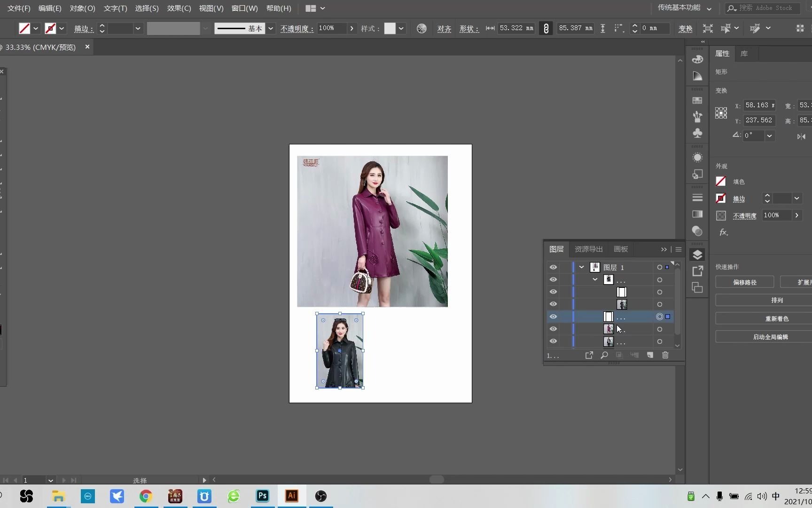Toggle the constrain width and height link

click(x=546, y=29)
